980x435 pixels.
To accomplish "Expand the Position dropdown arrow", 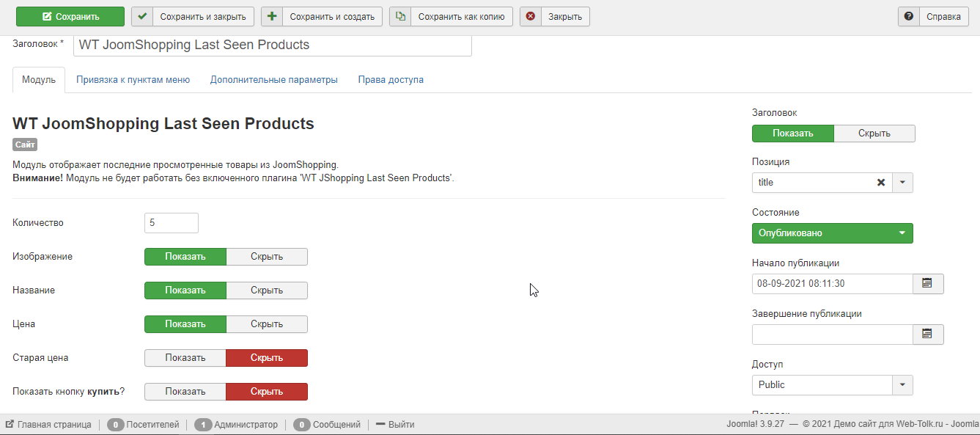I will 902,183.
